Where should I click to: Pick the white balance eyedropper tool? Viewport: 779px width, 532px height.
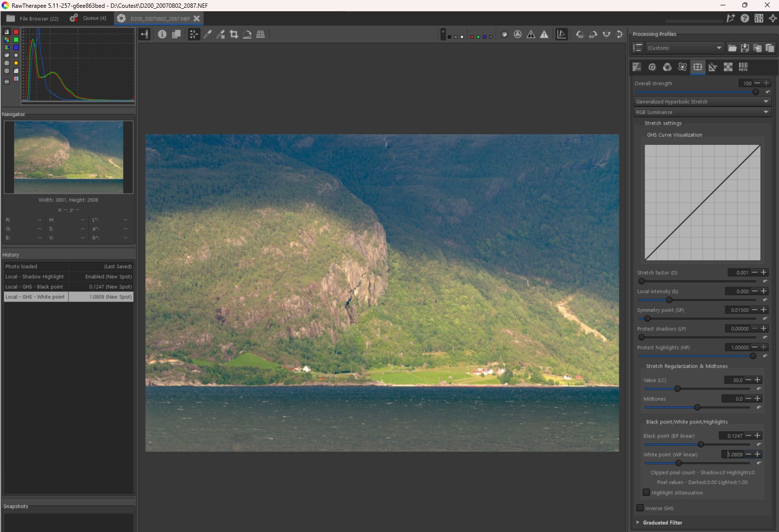(x=208, y=34)
